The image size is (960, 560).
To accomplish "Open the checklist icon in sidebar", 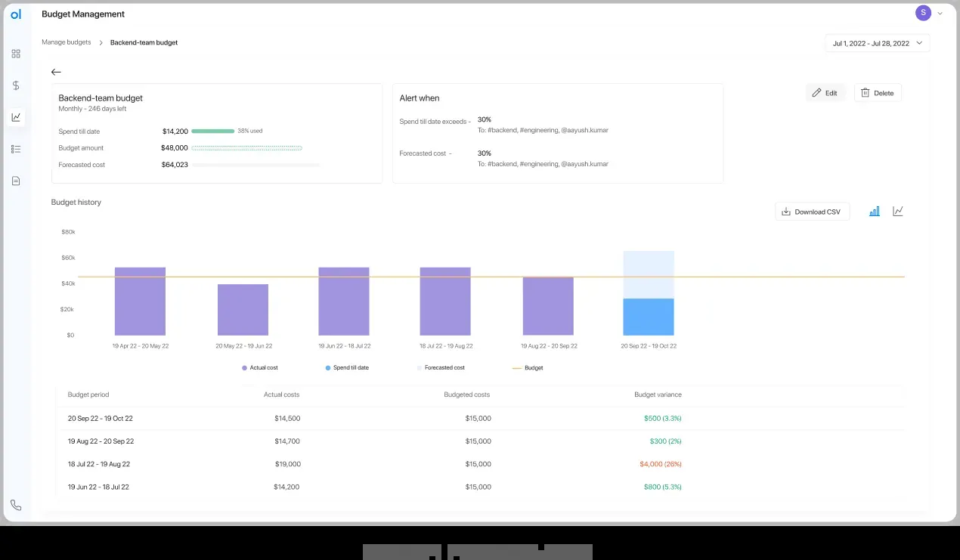I will (x=16, y=149).
